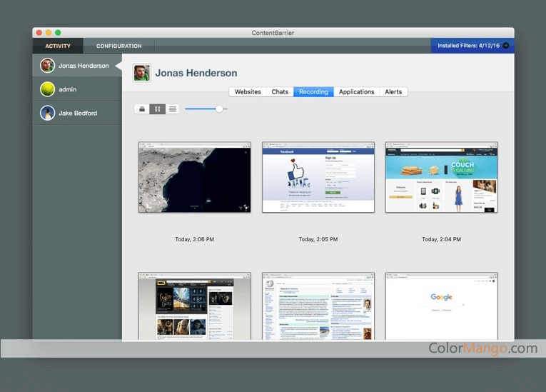The image size is (546, 392).
Task: Switch to the Chats tab
Action: click(280, 91)
